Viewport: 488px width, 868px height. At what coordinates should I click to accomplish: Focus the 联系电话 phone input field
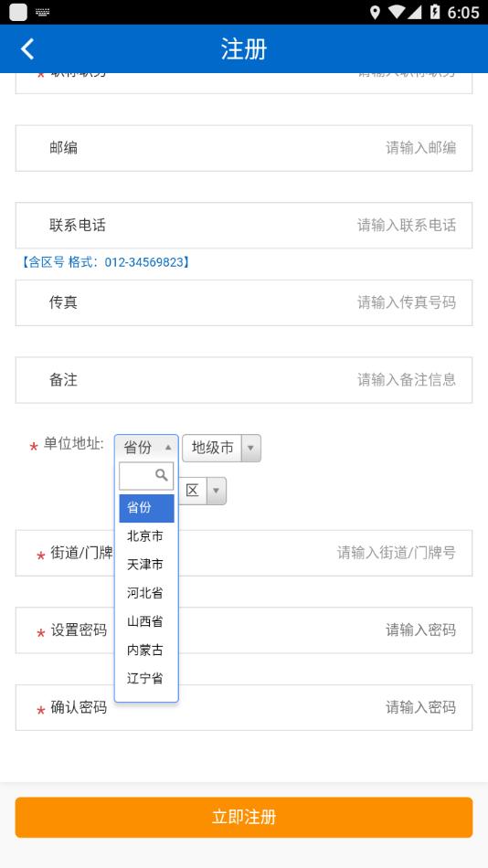click(244, 226)
